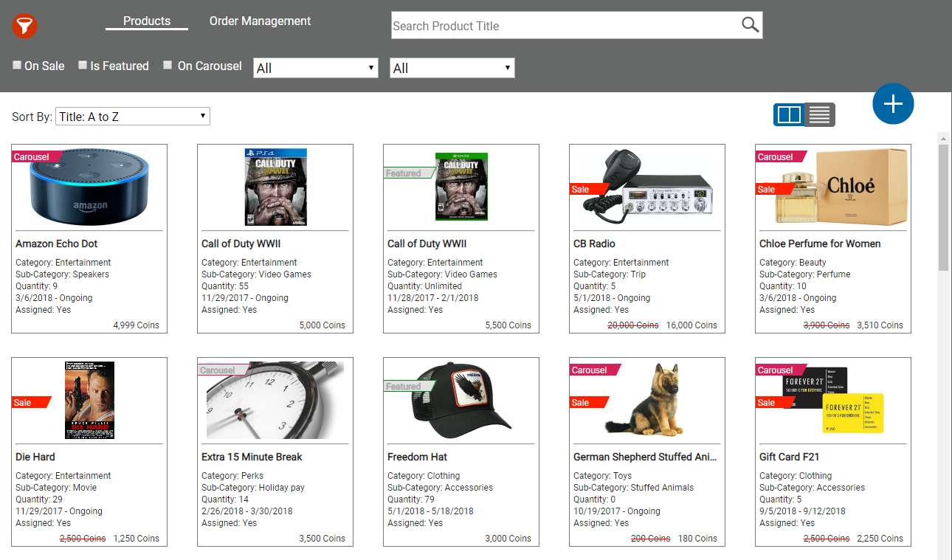This screenshot has height=560, width=952.
Task: Switch to list view layout
Action: coord(820,115)
